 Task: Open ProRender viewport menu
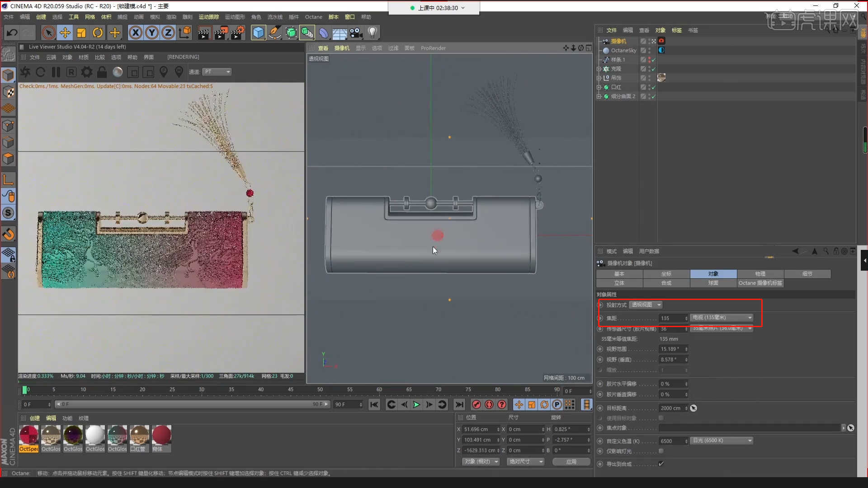(433, 48)
